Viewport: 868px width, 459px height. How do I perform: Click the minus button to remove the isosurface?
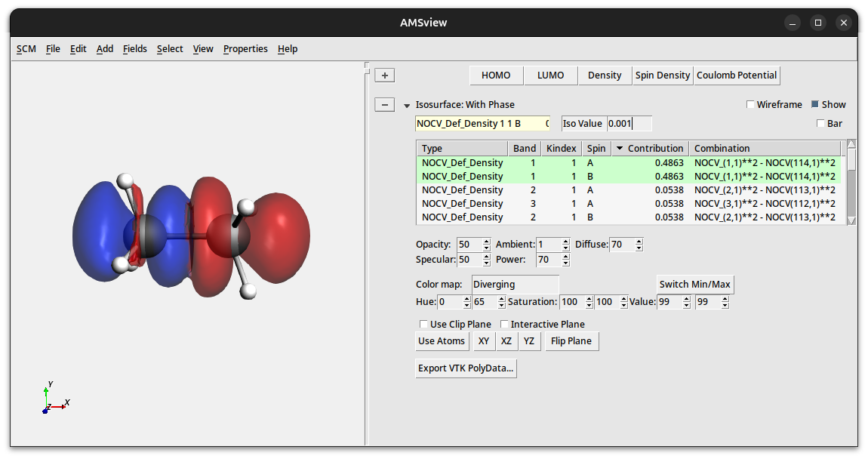pos(385,105)
